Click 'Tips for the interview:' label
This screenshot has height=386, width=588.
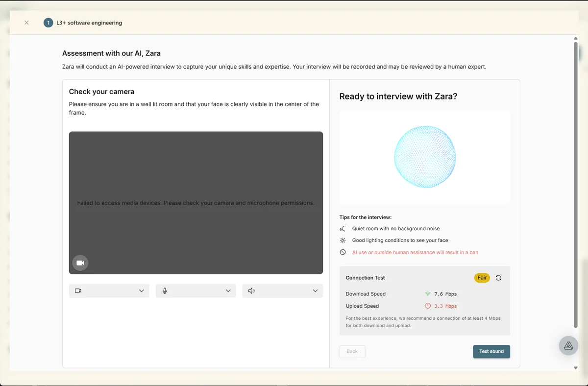click(x=366, y=217)
